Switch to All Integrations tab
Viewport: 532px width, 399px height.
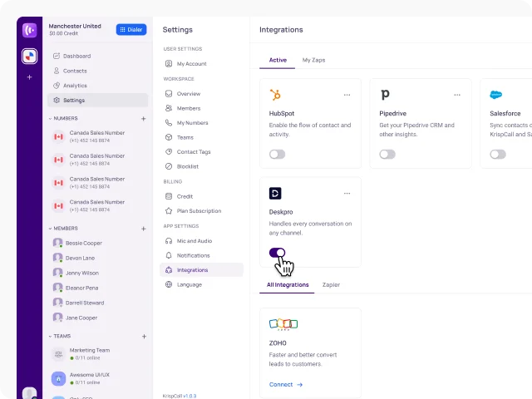pyautogui.click(x=288, y=284)
